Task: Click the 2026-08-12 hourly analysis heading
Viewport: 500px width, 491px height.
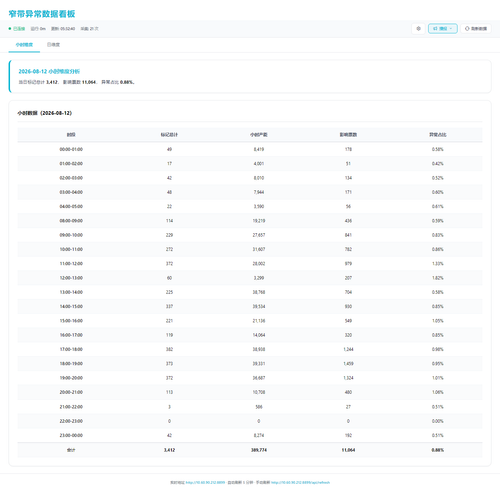Action: [x=49, y=71]
